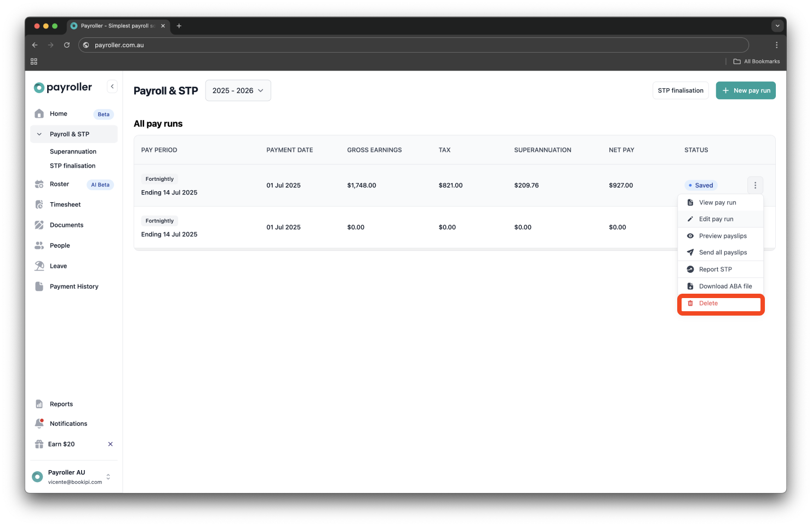Click the Timesheet clock icon
Screen dimensions: 812x526
point(39,205)
